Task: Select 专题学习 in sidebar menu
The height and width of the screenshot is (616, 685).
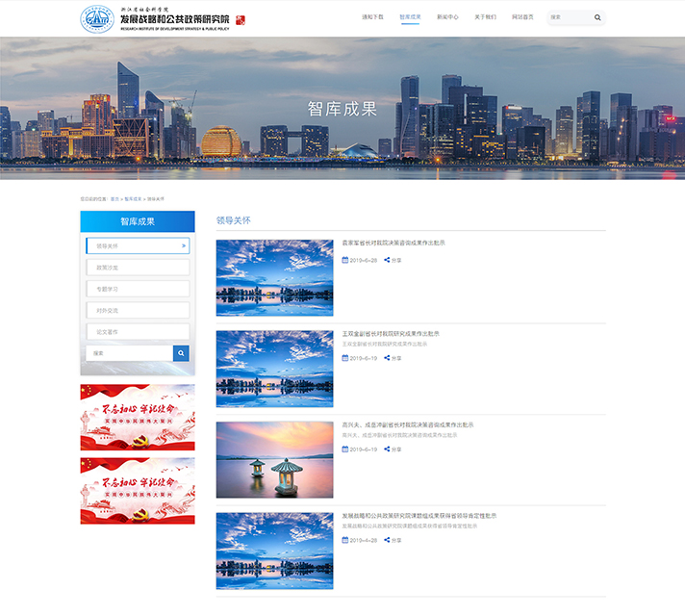Action: tap(138, 289)
